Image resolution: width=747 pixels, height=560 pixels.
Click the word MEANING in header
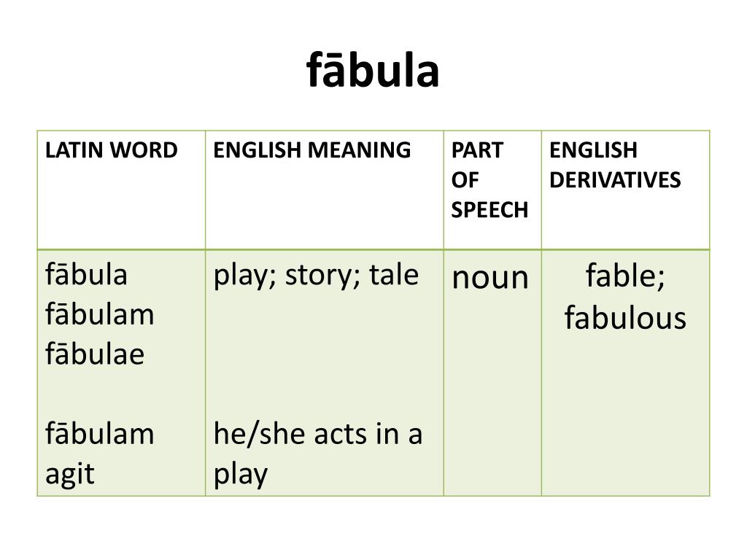(359, 150)
